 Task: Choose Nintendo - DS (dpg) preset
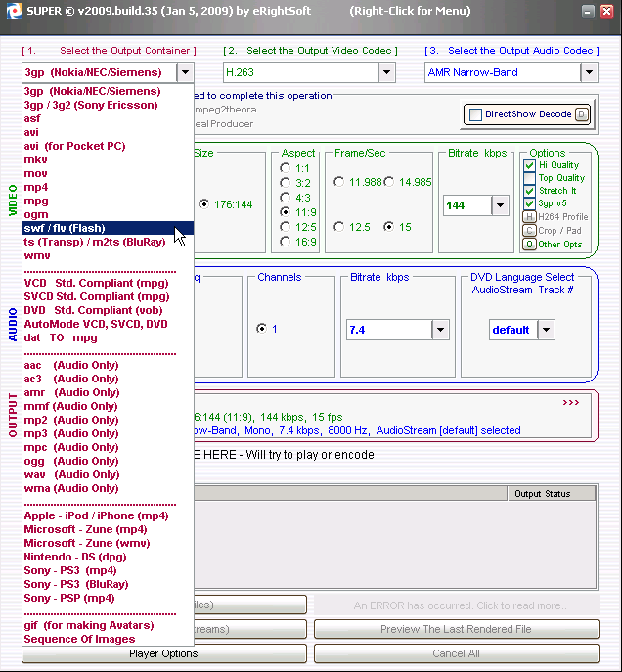coord(108,558)
